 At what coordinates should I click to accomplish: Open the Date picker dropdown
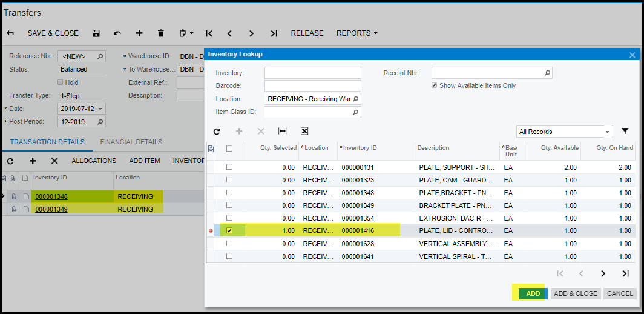100,109
